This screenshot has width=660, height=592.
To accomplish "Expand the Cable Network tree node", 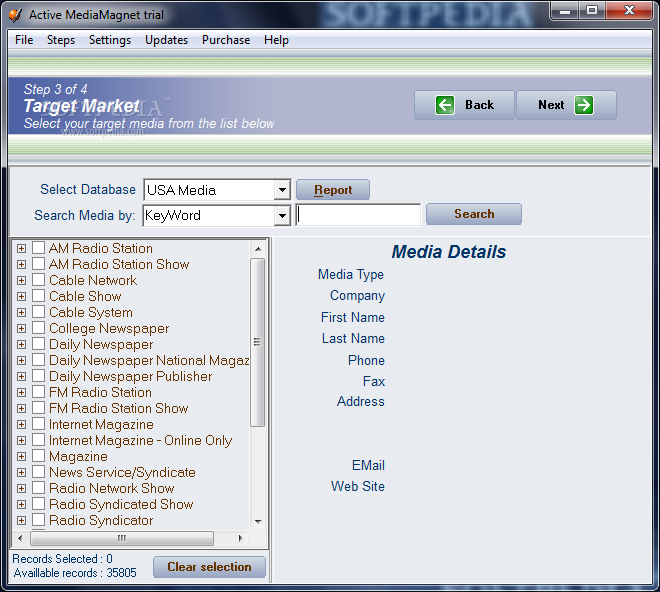I will (x=21, y=280).
